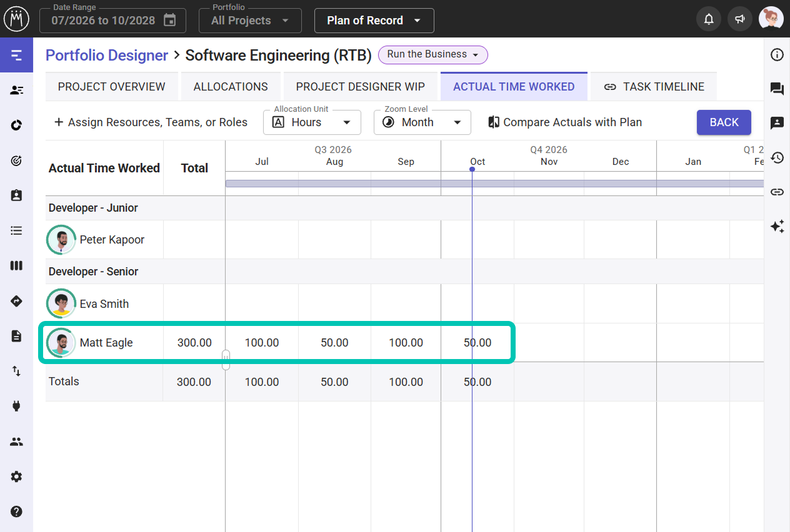Image resolution: width=790 pixels, height=532 pixels.
Task: Click the megaphone announcements icon
Action: tap(740, 19)
